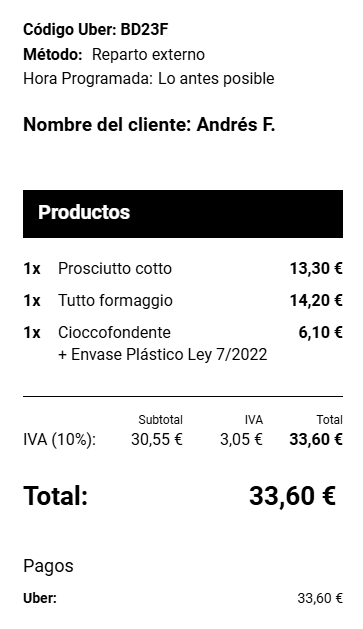Select the subtotal amount 30,55 €

pos(157,440)
